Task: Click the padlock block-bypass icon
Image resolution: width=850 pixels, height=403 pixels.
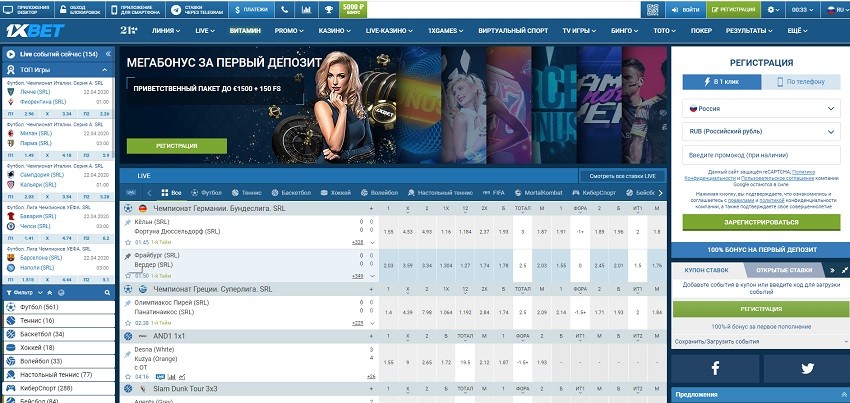Action: point(63,9)
